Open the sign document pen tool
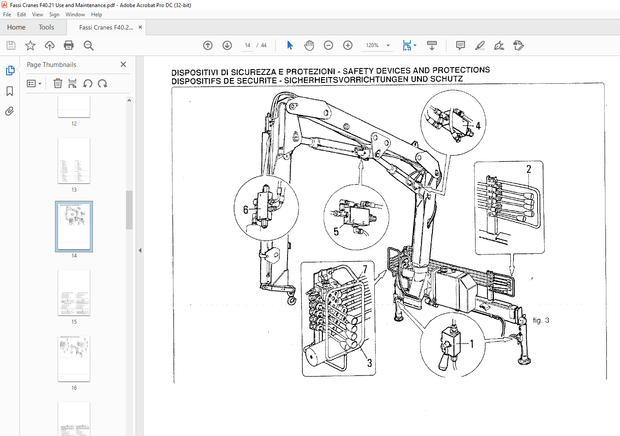This screenshot has height=436, width=620. (x=499, y=45)
